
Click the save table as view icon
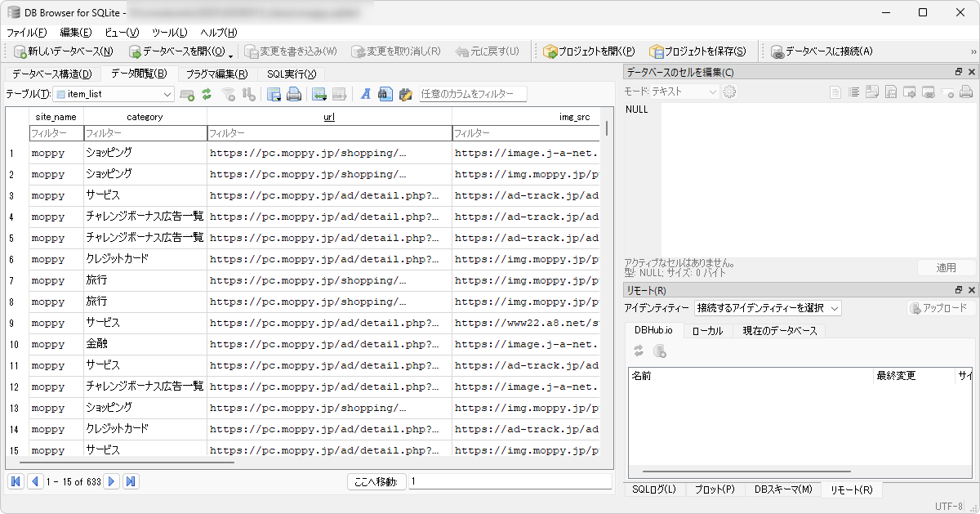pyautogui.click(x=274, y=95)
